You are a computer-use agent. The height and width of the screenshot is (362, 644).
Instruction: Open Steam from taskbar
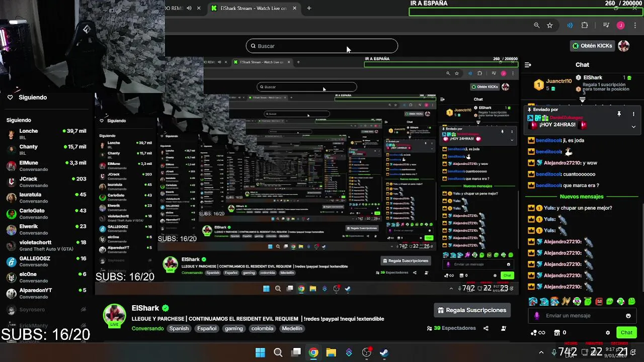[x=384, y=352]
